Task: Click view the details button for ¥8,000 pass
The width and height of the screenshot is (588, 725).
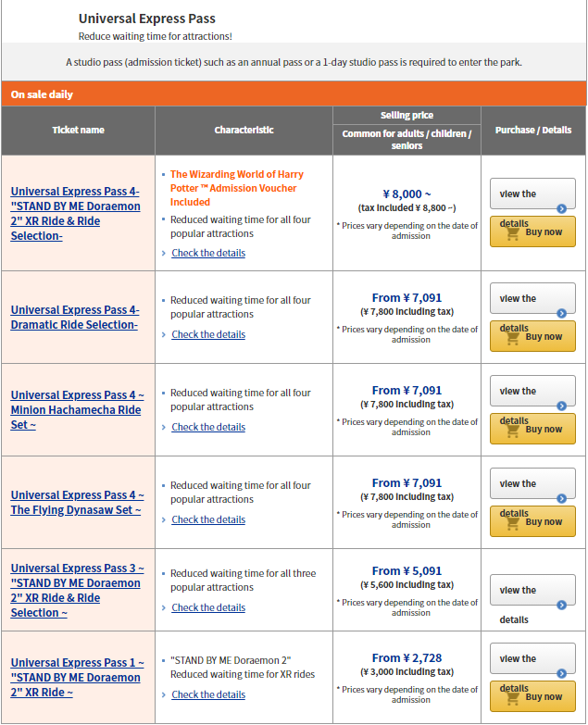Action: (x=532, y=194)
